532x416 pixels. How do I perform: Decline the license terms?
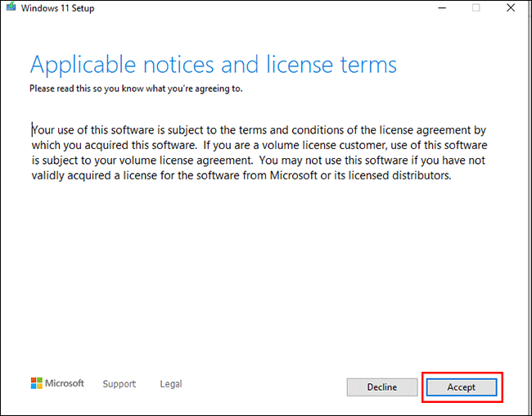tap(382, 387)
